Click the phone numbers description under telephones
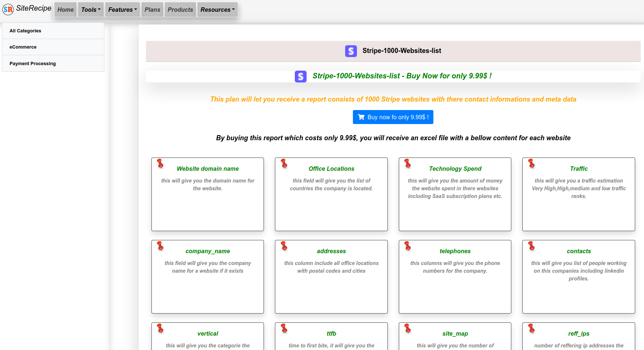This screenshot has height=350, width=644. 455,267
